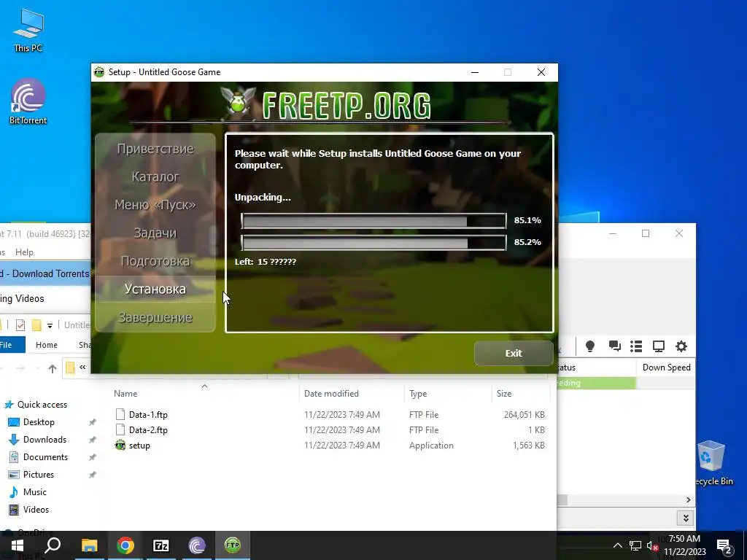Switch BitTorrent to list view icon
The image size is (747, 560).
(636, 346)
